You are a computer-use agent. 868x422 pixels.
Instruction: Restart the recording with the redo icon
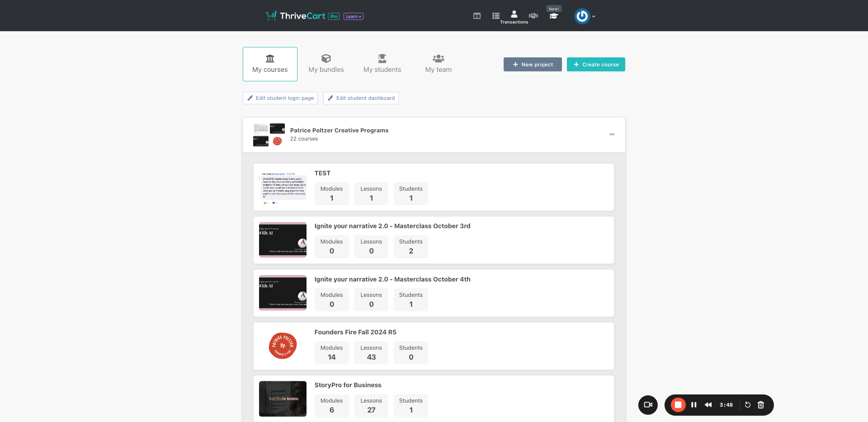pos(748,405)
